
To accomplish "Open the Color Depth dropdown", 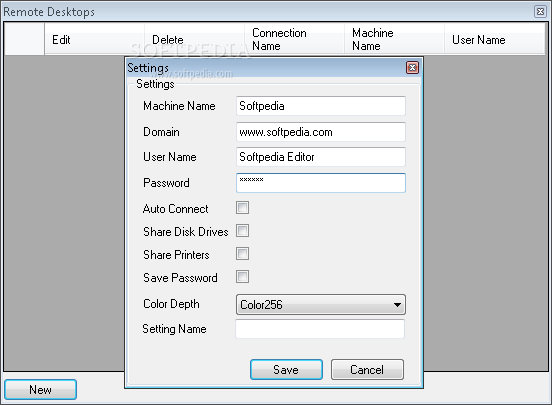I will tap(321, 305).
